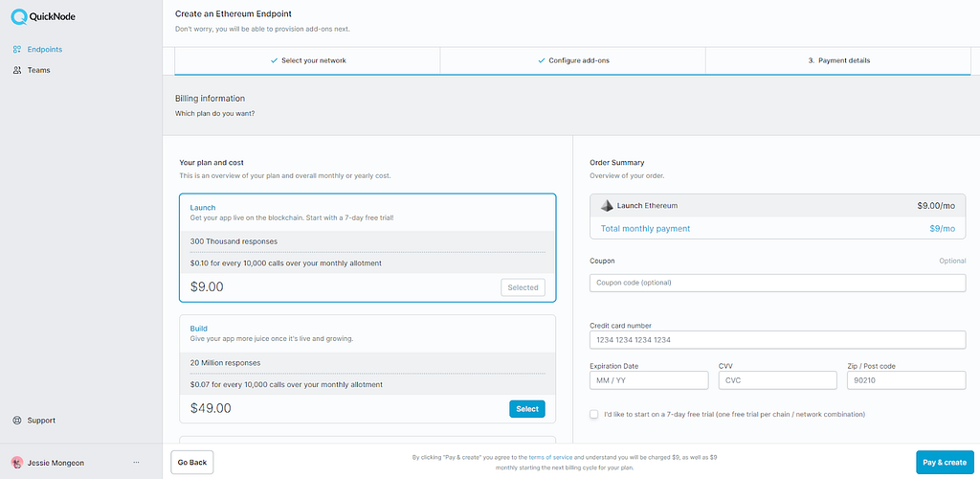The width and height of the screenshot is (980, 479).
Task: Click the $9.00 Launch plan price
Action: pyautogui.click(x=207, y=287)
